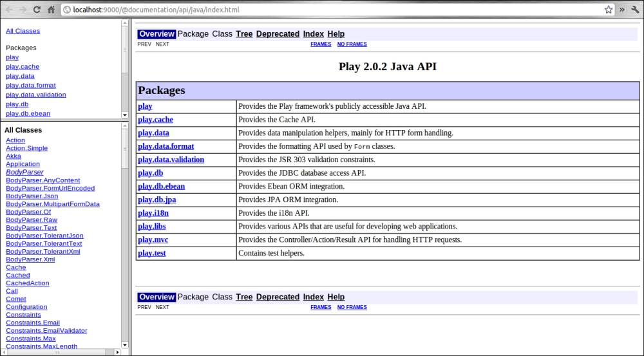Open bottom Deprecated navigation link

[278, 297]
